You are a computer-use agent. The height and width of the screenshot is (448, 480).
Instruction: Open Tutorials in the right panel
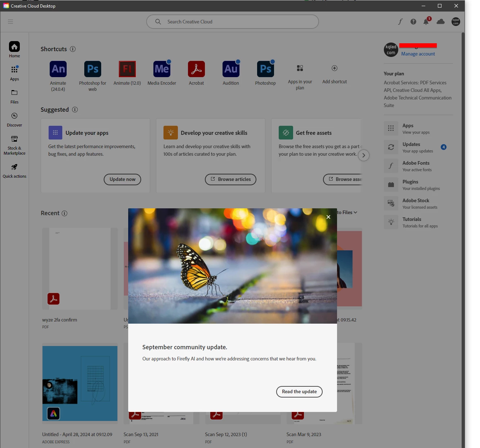418,222
